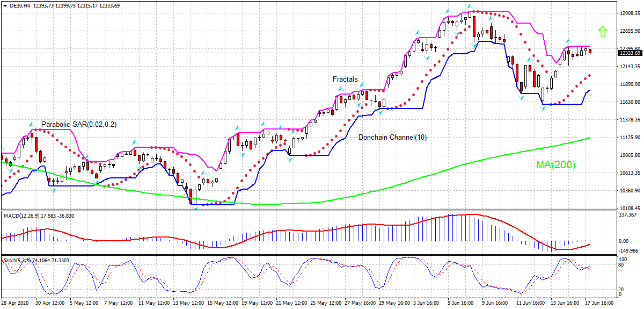Select the Fractals annotation label
This screenshot has height=309, width=644.
coord(345,80)
